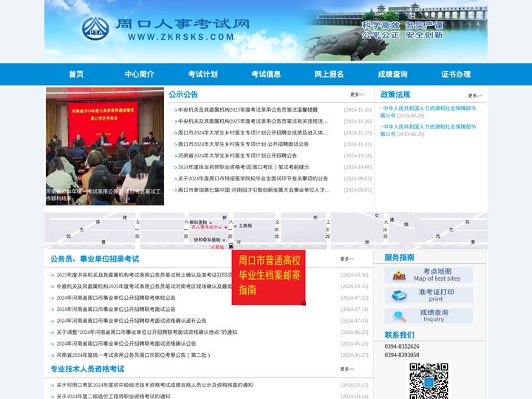Open 周口市参加第七届中国·河南招才引智 notice
Screen dimensions: 532x399
tap(253, 190)
